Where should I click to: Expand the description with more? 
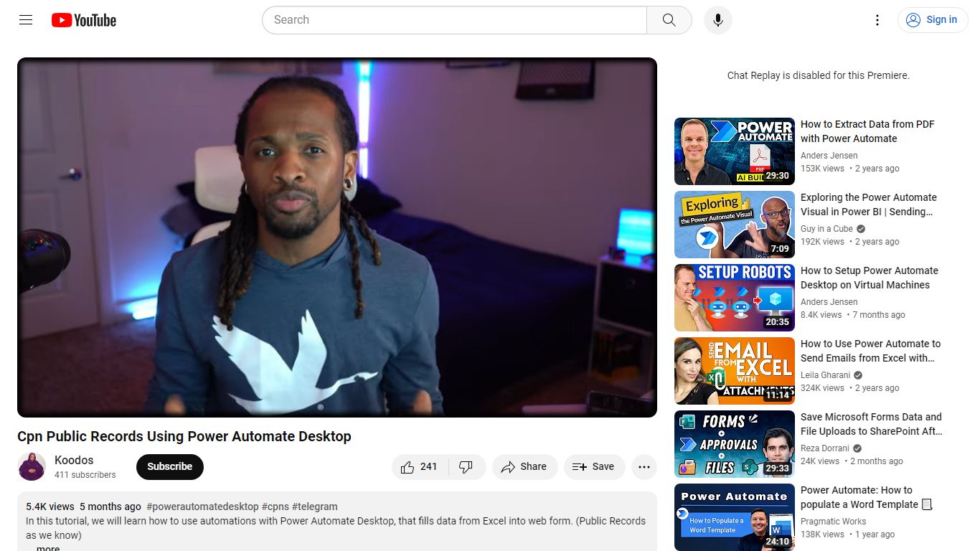47,547
